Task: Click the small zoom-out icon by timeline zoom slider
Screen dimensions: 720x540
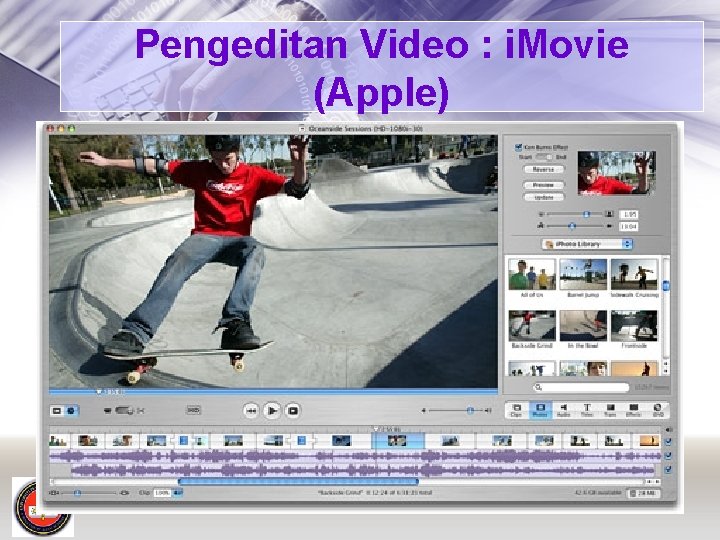Action: (55, 493)
